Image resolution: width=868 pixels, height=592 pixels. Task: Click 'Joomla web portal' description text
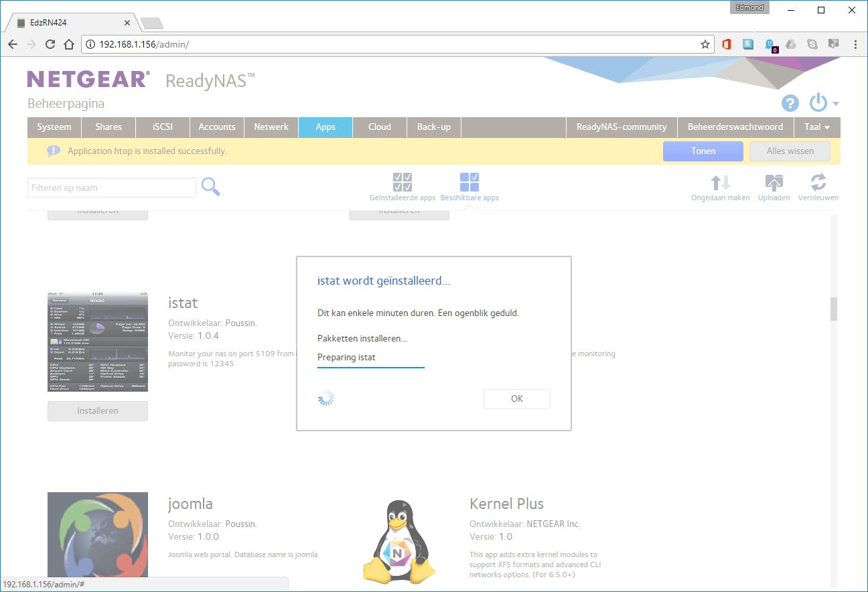pos(243,554)
